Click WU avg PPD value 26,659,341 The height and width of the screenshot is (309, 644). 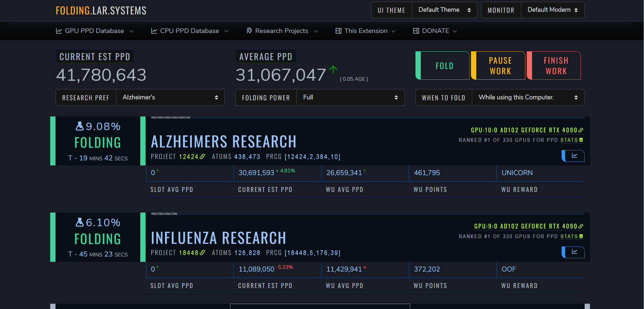coord(344,173)
